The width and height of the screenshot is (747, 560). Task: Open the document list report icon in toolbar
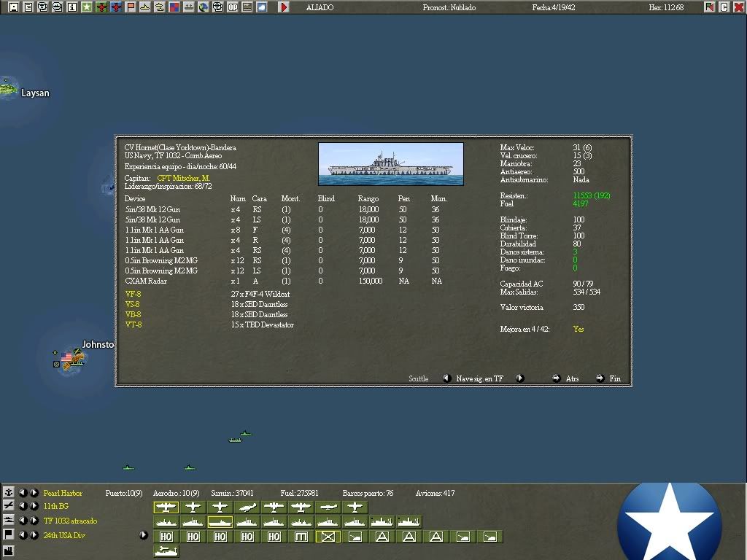(x=28, y=7)
